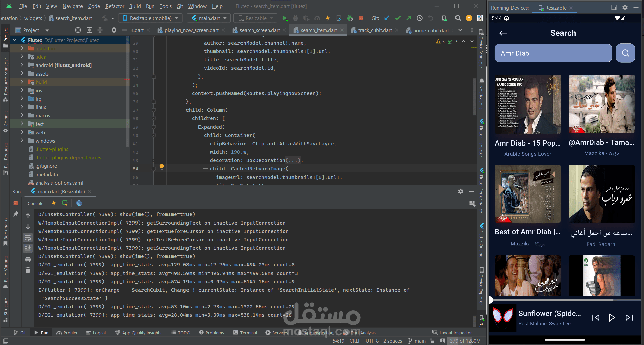644x345 pixels.
Task: Stop the running app with red square
Action: tap(361, 18)
